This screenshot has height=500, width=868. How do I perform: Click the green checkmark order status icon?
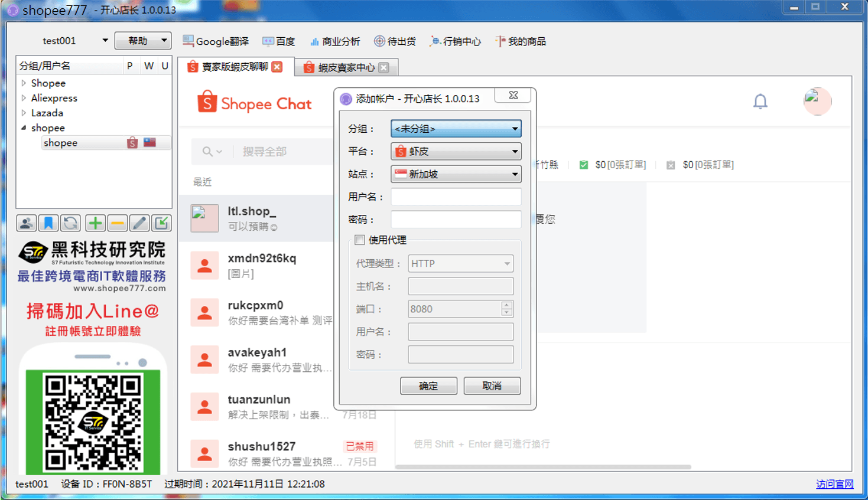point(584,165)
